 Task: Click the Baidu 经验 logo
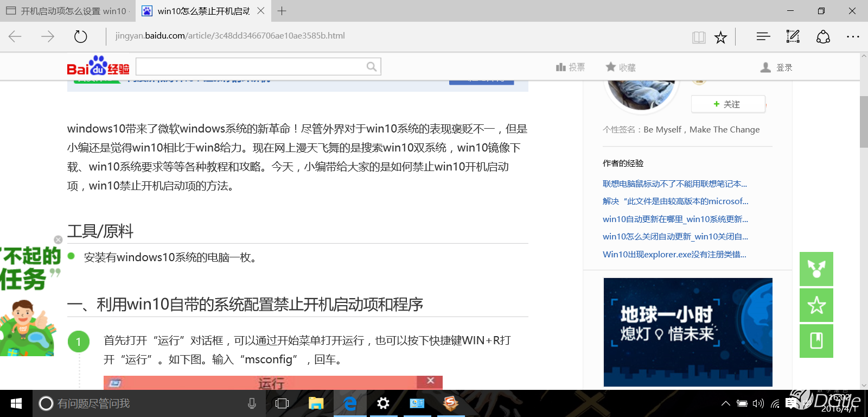98,66
